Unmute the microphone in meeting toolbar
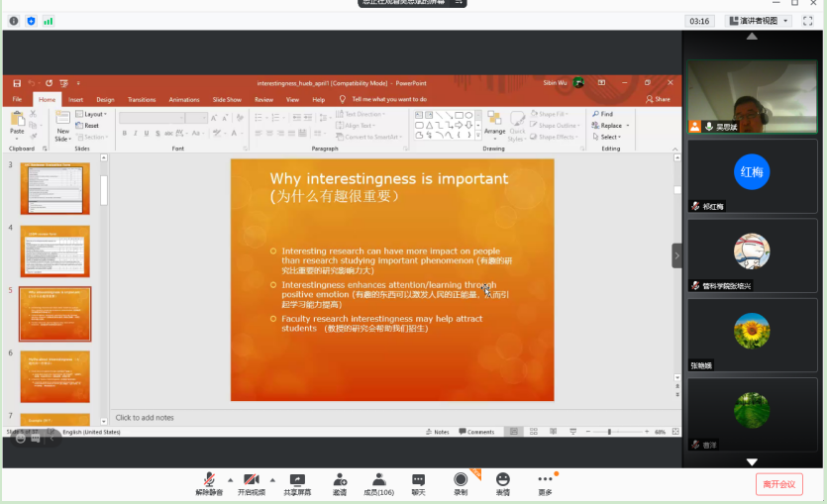This screenshot has height=504, width=827. [209, 480]
